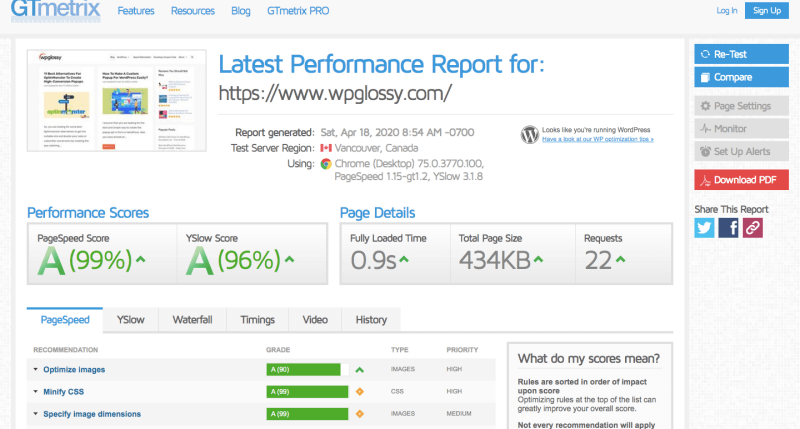Open the History tab

[371, 320]
